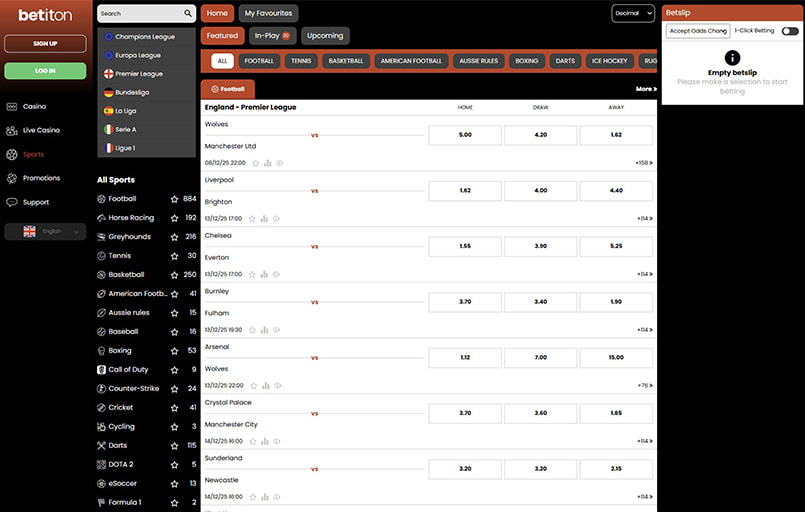Select the draw odds 7.00 for Arsenal vs Wolves
805x512 pixels.
[x=541, y=358]
